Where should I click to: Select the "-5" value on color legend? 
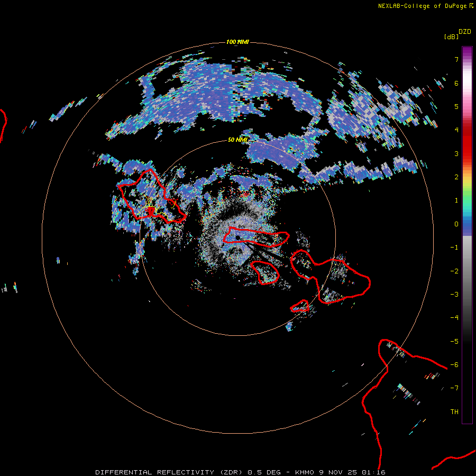pos(454,342)
